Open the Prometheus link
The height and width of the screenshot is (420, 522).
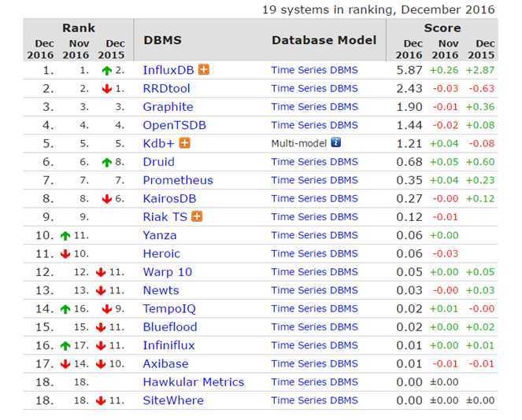(178, 180)
